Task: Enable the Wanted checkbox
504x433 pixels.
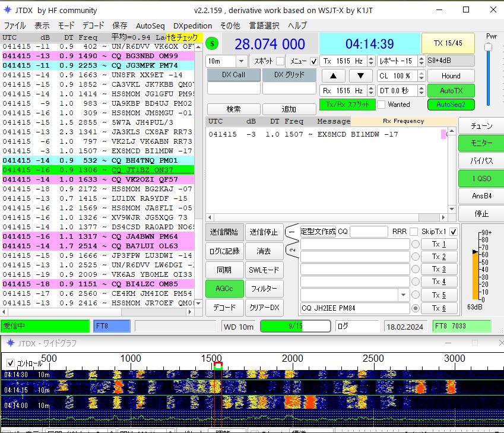Action: tap(382, 105)
